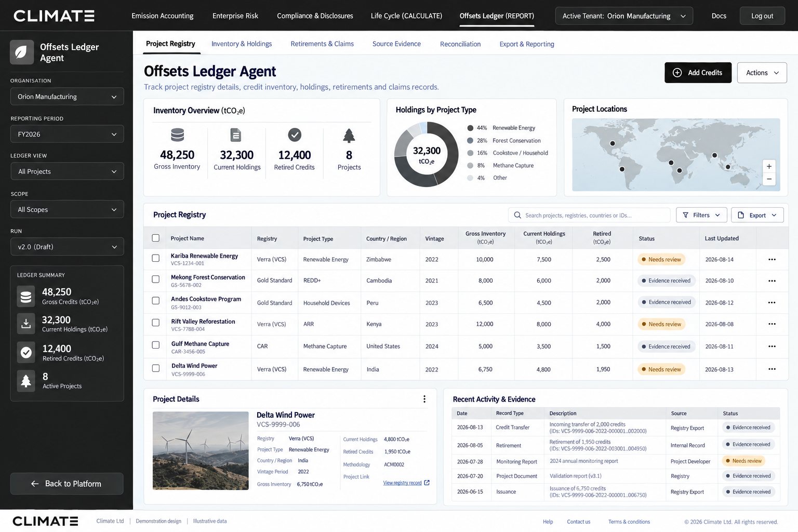The width and height of the screenshot is (798, 532).
Task: Click the Log out button
Action: (x=762, y=16)
